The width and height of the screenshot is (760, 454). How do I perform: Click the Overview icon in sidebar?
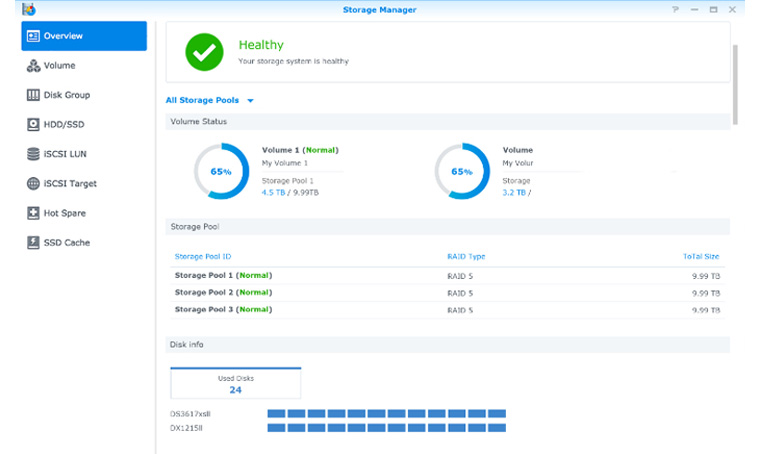(33, 36)
